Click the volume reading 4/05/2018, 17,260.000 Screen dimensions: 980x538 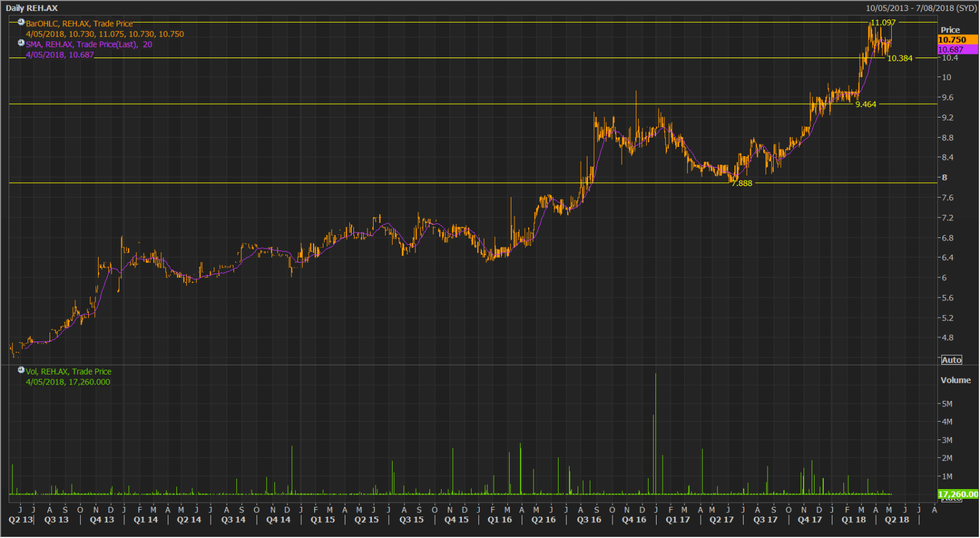pos(68,382)
